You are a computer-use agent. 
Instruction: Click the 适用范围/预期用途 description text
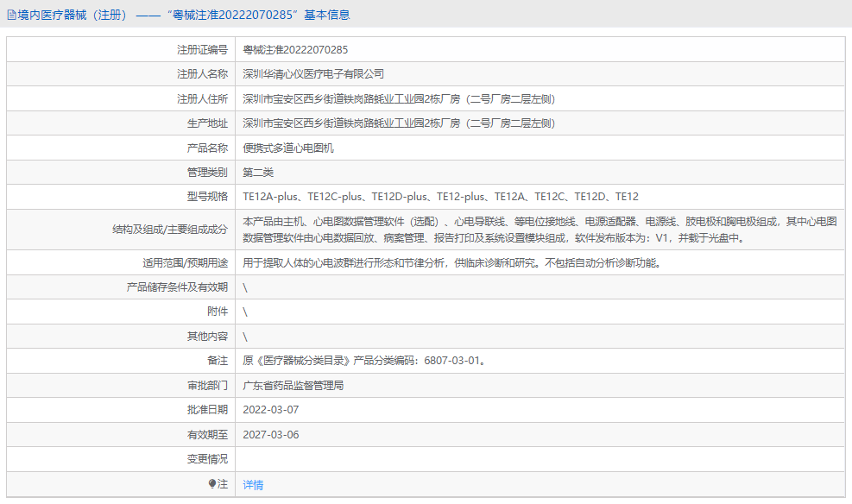click(449, 262)
